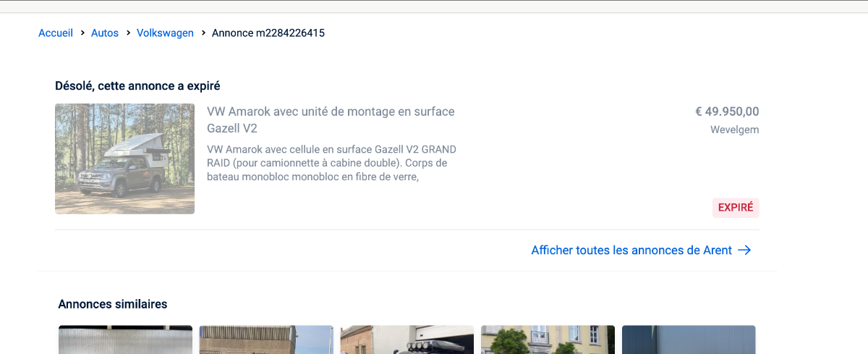Click the chevron between Accueil and Autos
The height and width of the screenshot is (354, 868).
(82, 33)
